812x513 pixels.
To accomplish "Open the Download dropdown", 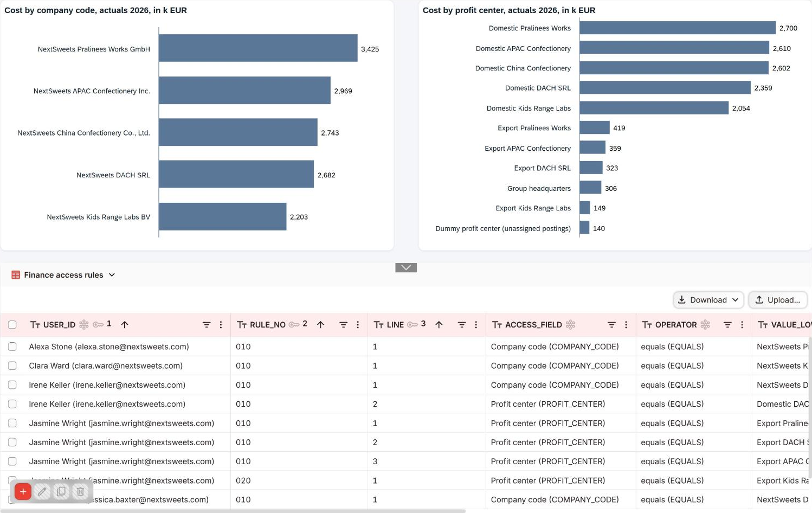I will (x=708, y=300).
